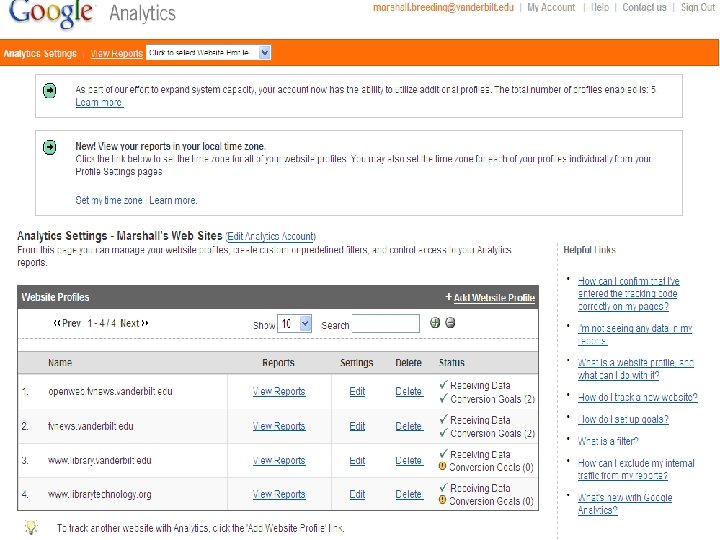The image size is (720, 540).
Task: Open help link What's new with Google Analytics
Action: 625,504
